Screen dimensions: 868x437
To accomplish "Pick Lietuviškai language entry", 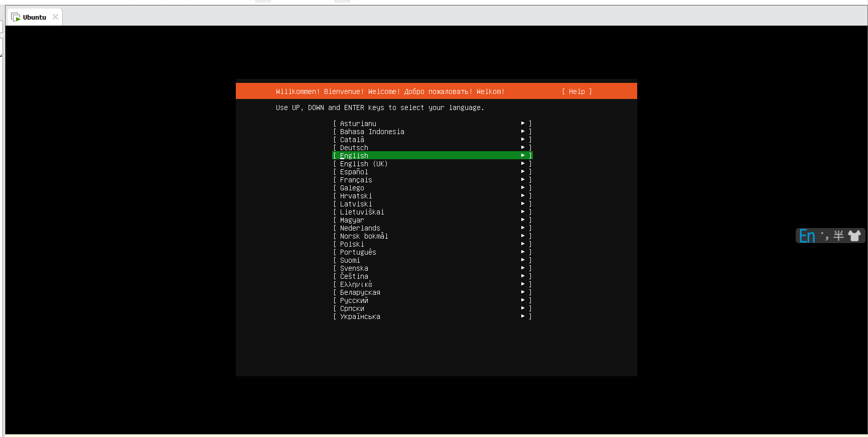I will [432, 212].
